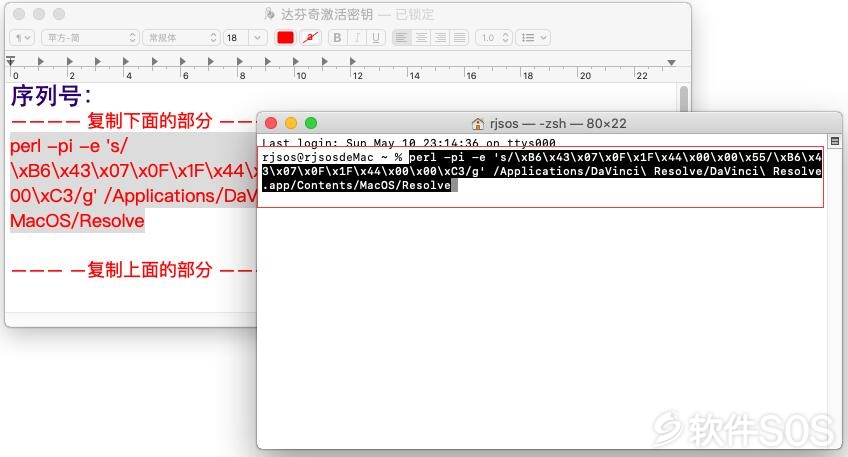Toggle underline formatting in TextEdit
Screen dimensions: 848x457
point(376,37)
